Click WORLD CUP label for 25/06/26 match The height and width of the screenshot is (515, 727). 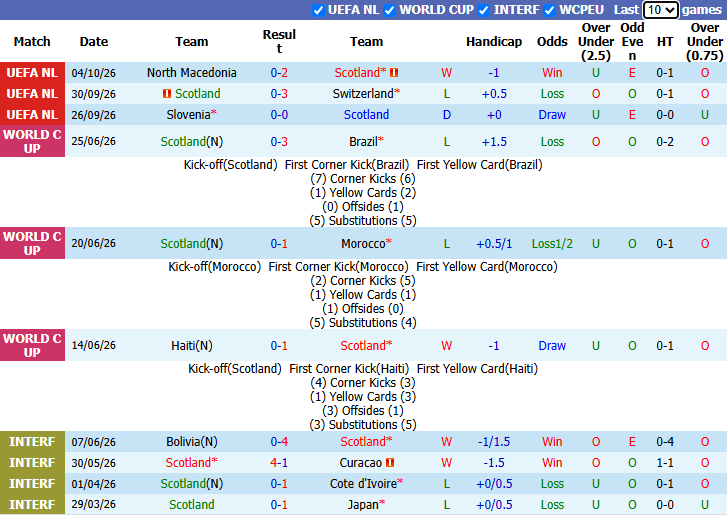pyautogui.click(x=32, y=141)
